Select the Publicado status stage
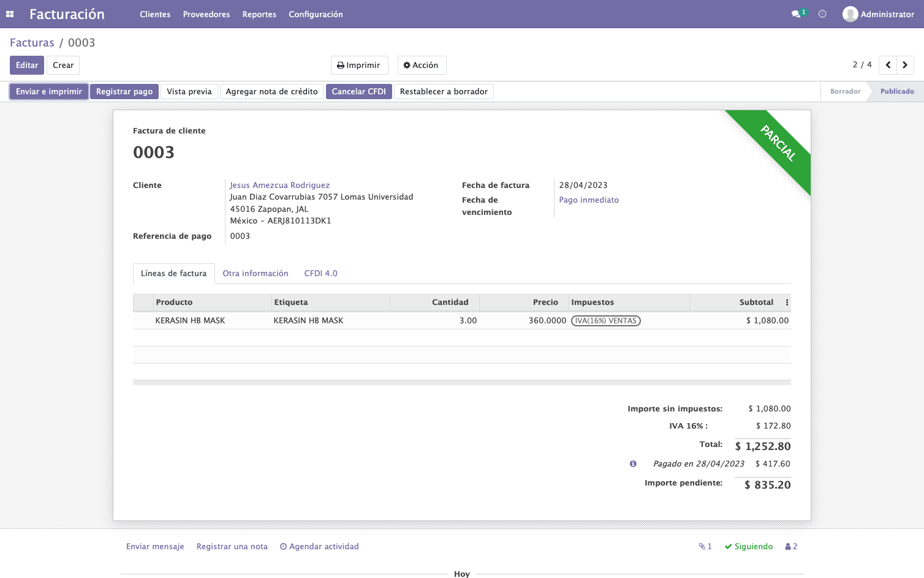 897,92
